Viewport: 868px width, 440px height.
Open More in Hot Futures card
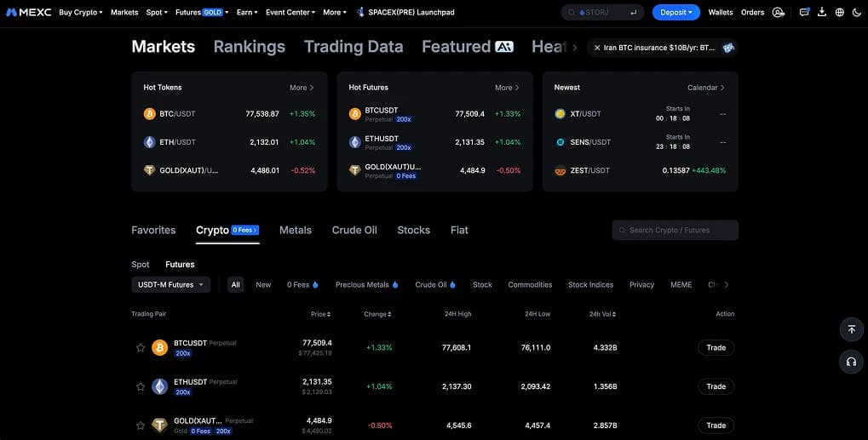click(x=507, y=88)
